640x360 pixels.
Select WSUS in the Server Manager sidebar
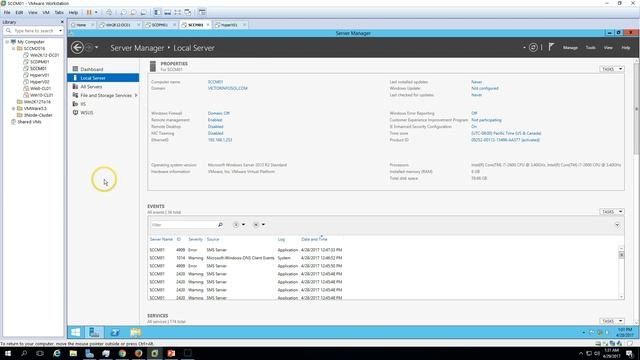pos(87,113)
